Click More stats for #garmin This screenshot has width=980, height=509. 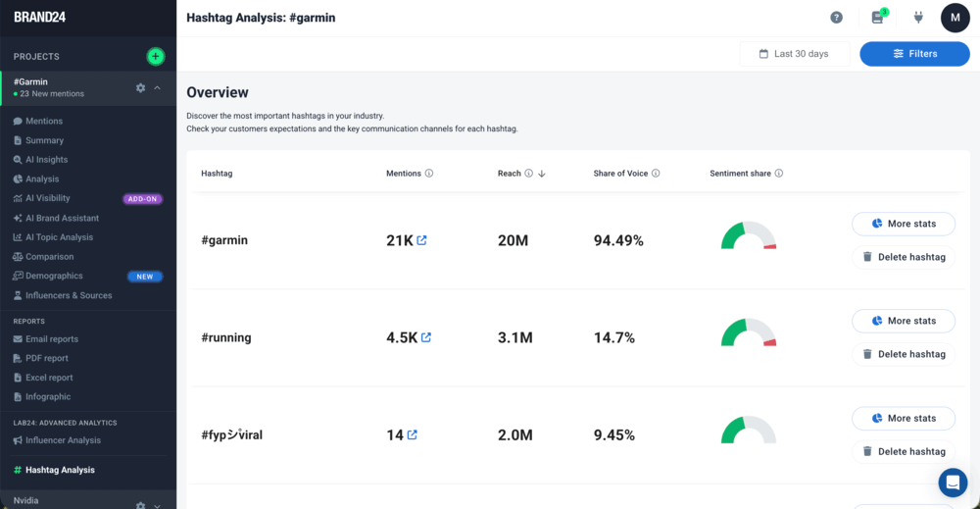pyautogui.click(x=903, y=224)
